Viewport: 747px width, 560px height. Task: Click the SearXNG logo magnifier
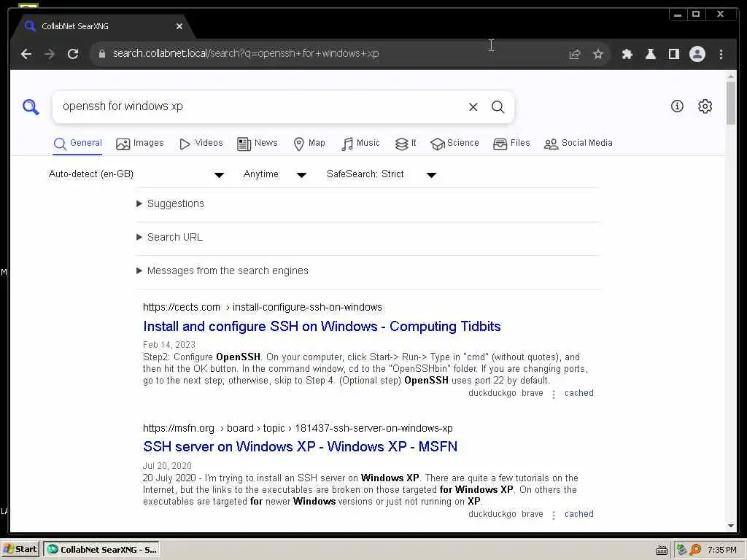click(x=31, y=106)
